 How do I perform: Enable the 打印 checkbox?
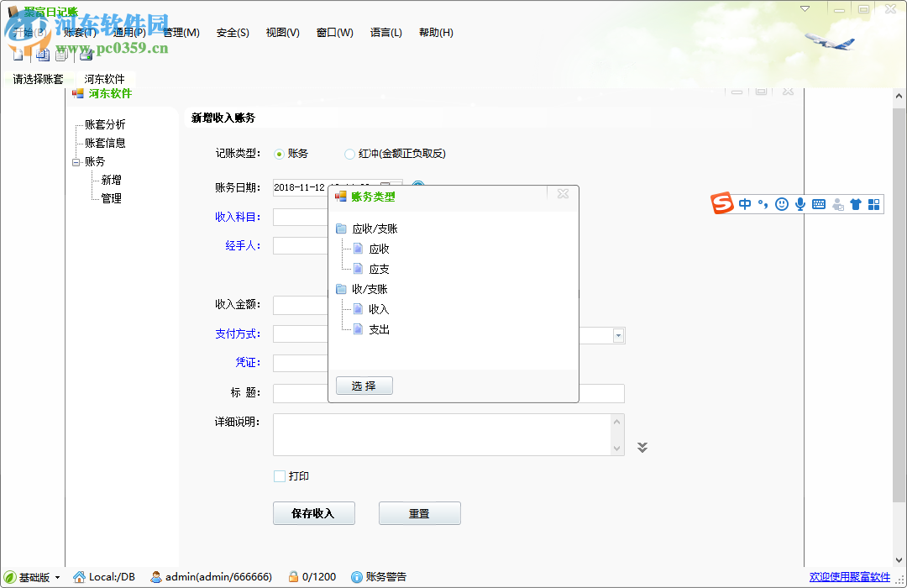[x=279, y=475]
